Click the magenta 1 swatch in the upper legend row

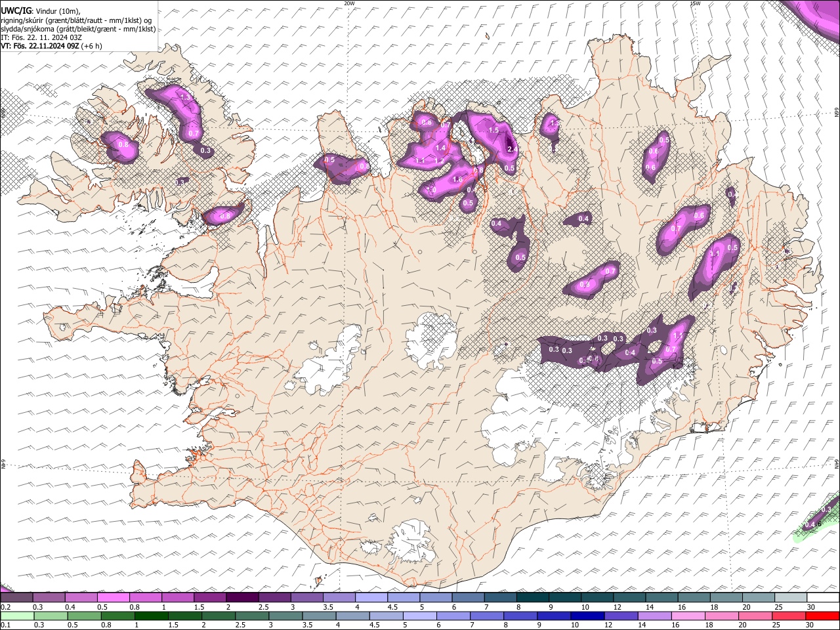click(x=177, y=597)
